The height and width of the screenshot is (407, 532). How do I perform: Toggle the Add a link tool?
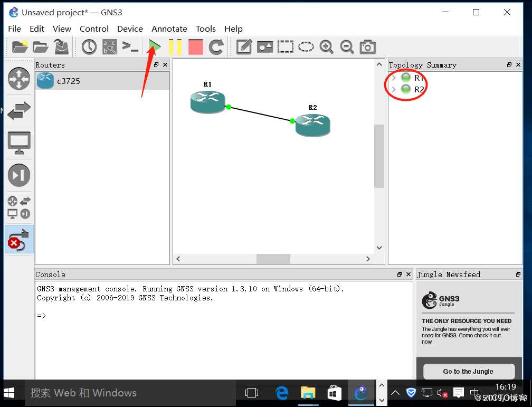(x=19, y=240)
